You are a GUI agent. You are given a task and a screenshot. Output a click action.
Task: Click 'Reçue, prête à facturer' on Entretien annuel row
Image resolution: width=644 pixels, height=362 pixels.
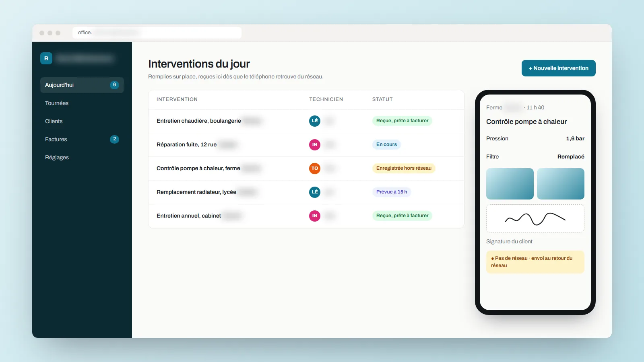coord(402,216)
